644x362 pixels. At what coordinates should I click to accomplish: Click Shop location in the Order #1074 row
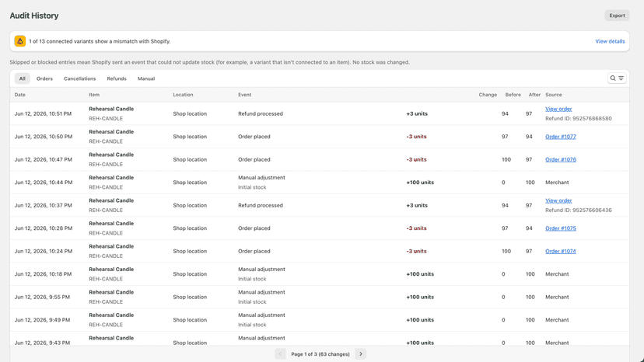[x=190, y=251]
